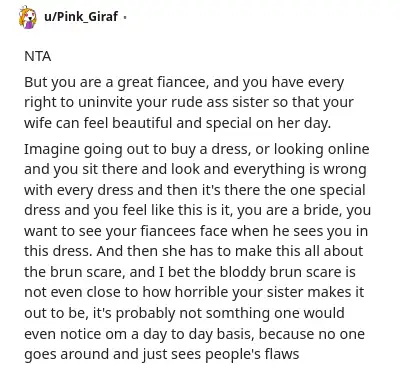Click the NTA verdict text

[x=38, y=56]
